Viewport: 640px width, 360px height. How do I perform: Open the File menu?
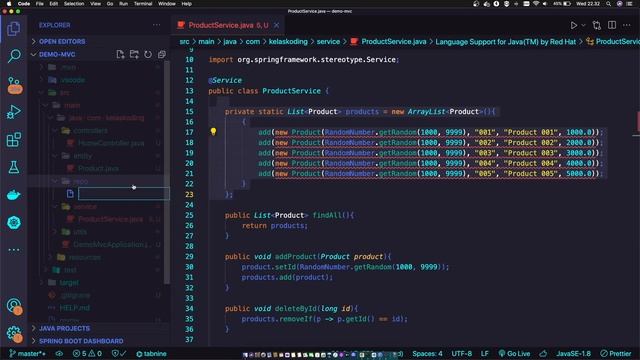pyautogui.click(x=40, y=4)
